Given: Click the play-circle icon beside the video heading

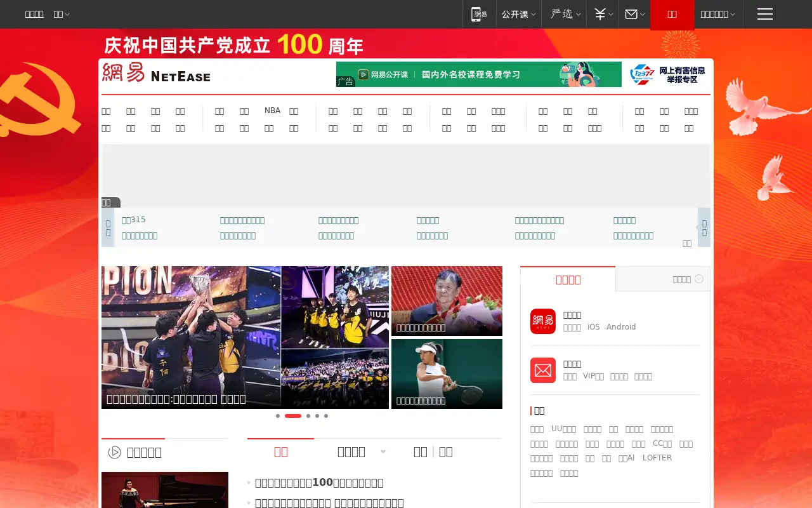Looking at the screenshot, I should click(115, 452).
